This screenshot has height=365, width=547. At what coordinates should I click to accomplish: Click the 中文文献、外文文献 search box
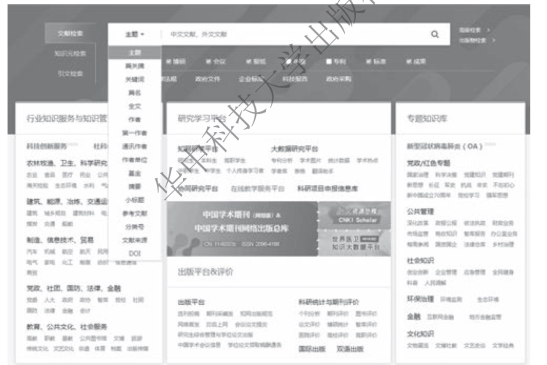pyautogui.click(x=297, y=34)
